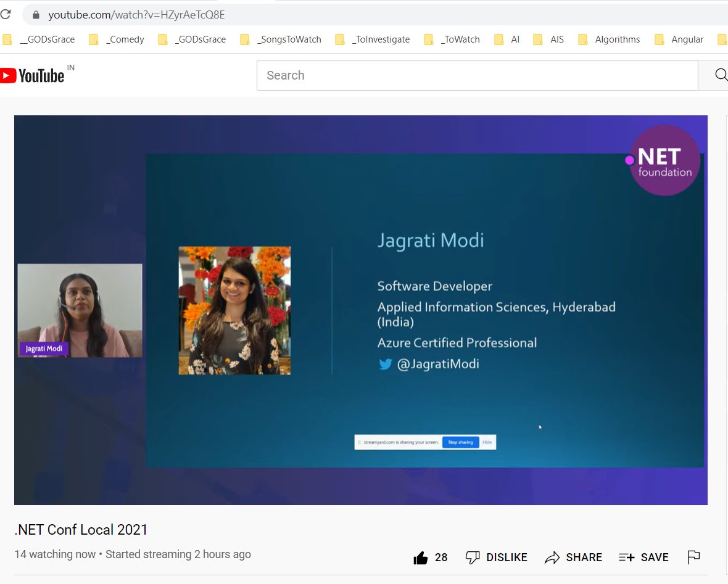Screen dimensions: 728x584
Task: Go to YouTube home via logo
Action: (x=32, y=76)
